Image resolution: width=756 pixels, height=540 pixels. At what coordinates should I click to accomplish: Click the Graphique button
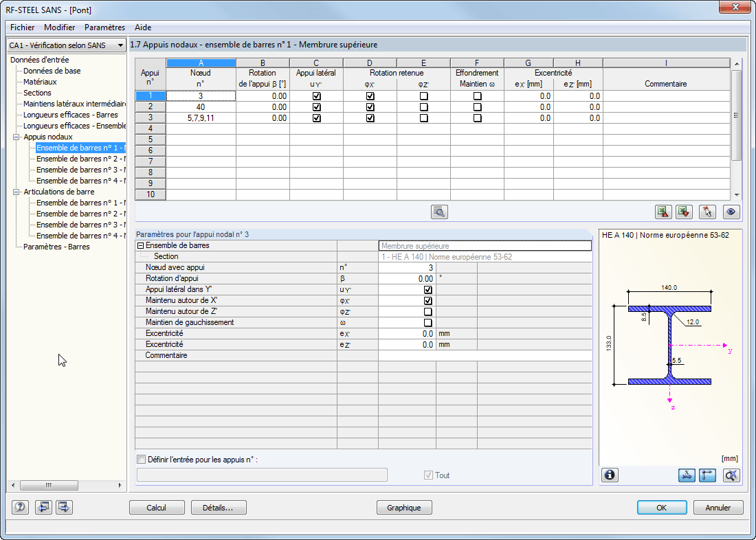(x=404, y=507)
